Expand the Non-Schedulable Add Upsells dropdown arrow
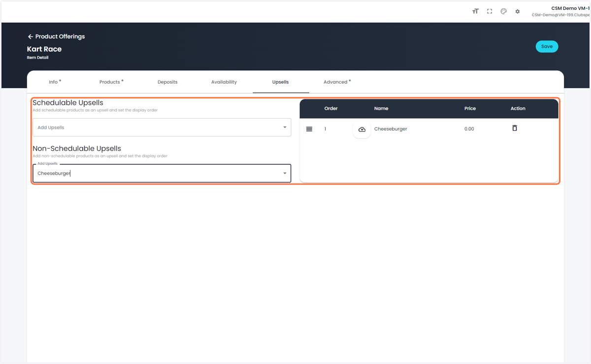The height and width of the screenshot is (364, 591). click(x=285, y=173)
